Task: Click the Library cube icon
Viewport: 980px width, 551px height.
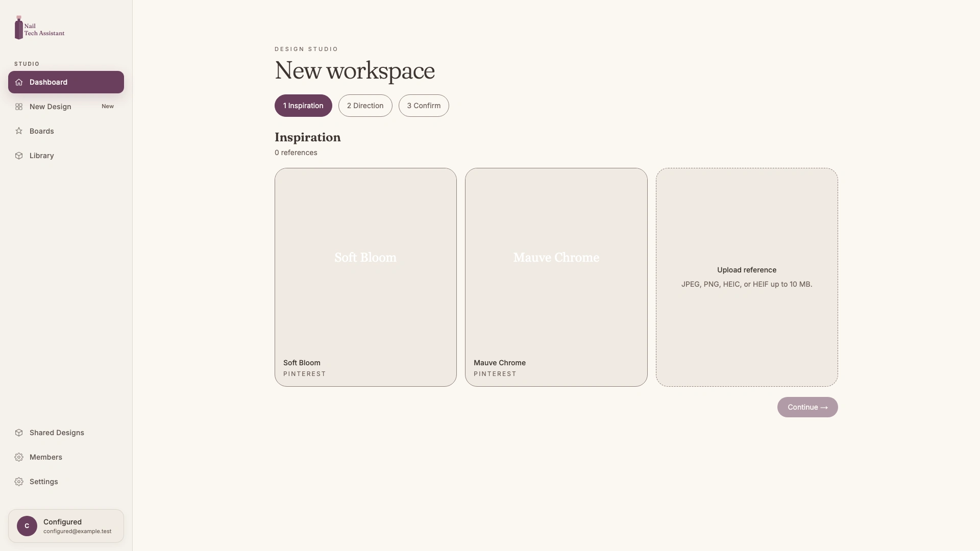Action: [19, 156]
